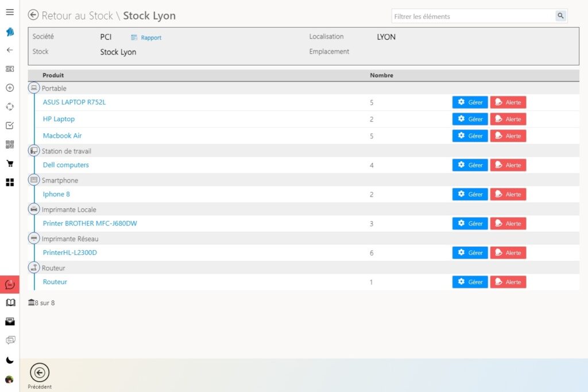The height and width of the screenshot is (392, 588).
Task: Select the shopping cart icon in sidebar
Action: (10, 163)
